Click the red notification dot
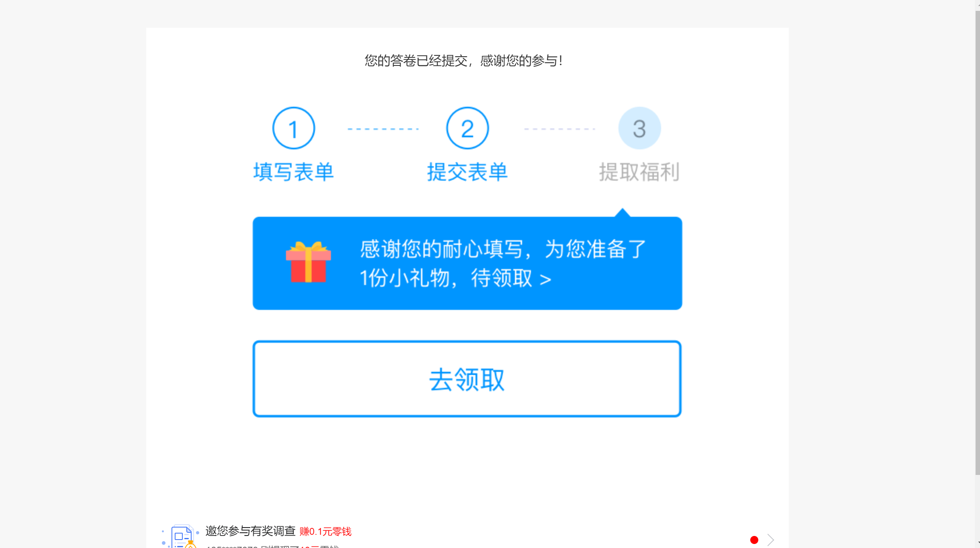 pos(754,540)
